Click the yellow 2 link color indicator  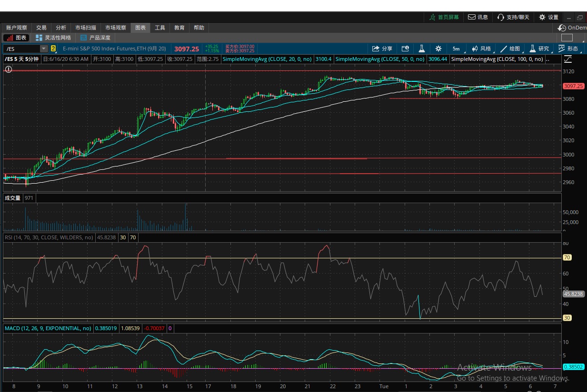tap(53, 49)
